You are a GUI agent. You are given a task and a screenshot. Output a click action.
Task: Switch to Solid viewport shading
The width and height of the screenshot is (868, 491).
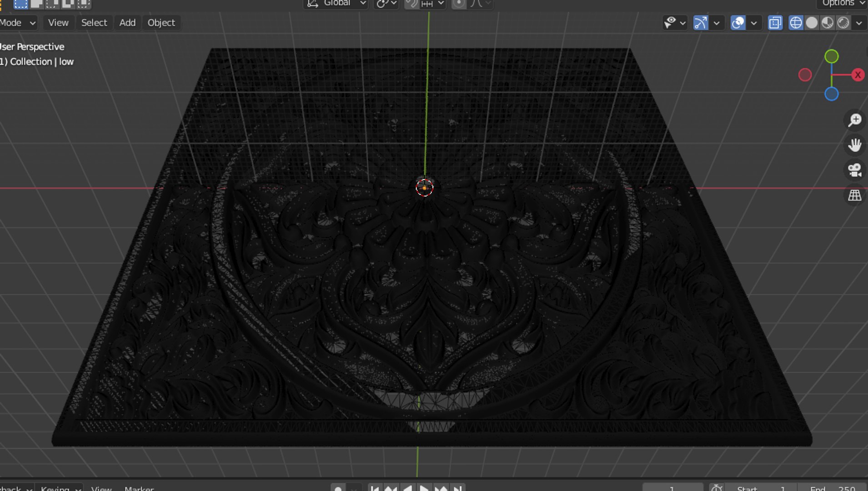[x=812, y=23]
